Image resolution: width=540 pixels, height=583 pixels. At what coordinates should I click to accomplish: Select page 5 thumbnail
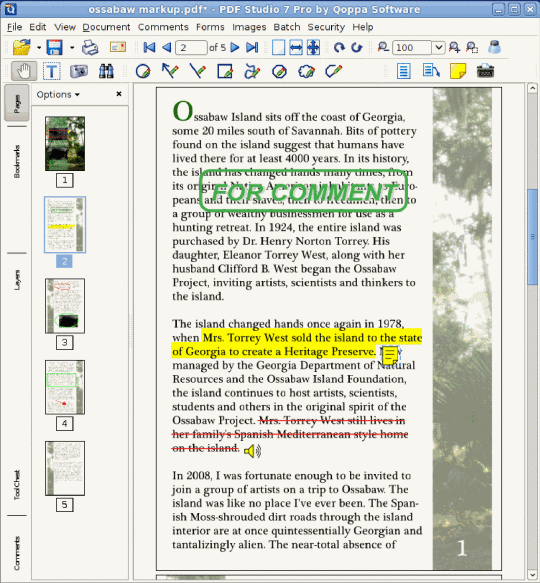pyautogui.click(x=65, y=468)
